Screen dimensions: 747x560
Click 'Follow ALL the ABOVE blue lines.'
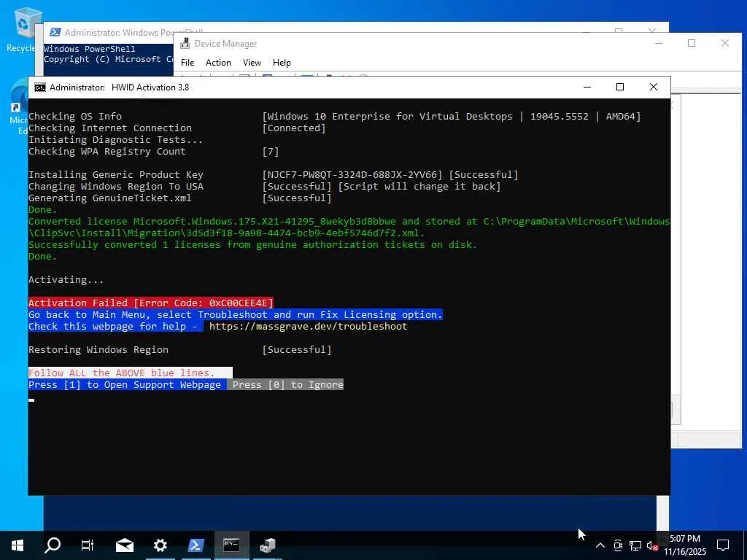[122, 373]
